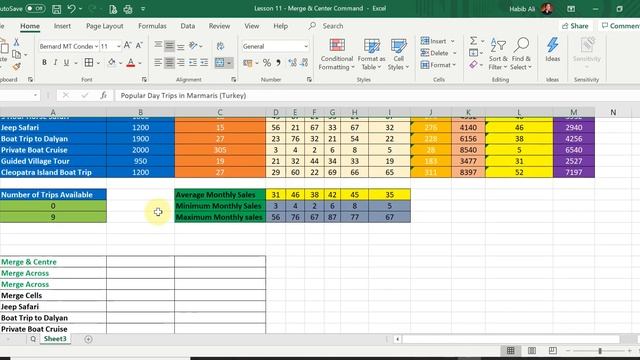
Task: Switch to Page Layout view icon
Action: (x=531, y=351)
